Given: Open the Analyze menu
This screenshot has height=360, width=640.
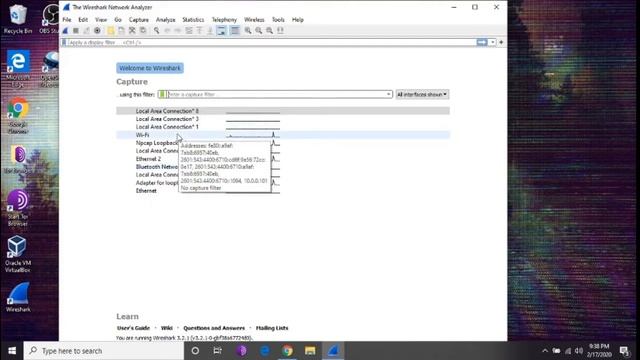Looking at the screenshot, I should pyautogui.click(x=165, y=20).
